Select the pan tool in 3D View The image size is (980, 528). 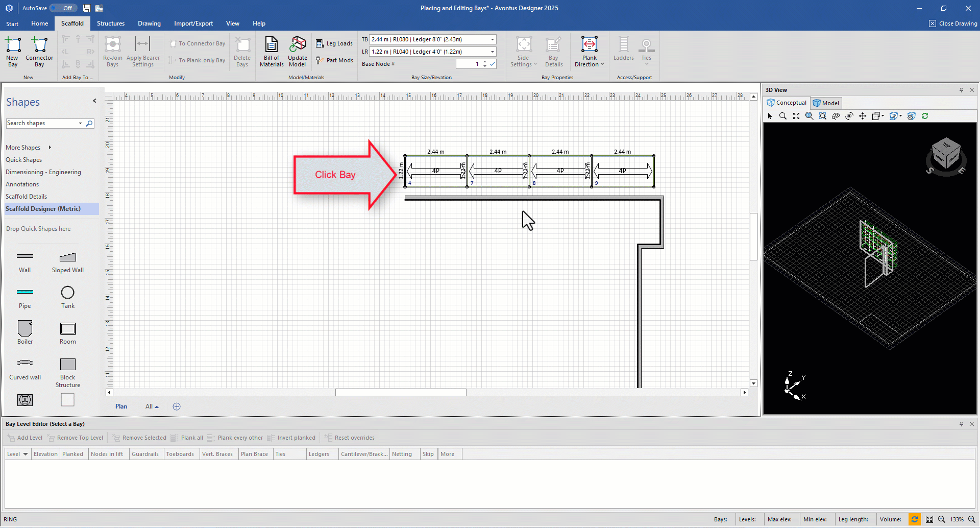863,116
